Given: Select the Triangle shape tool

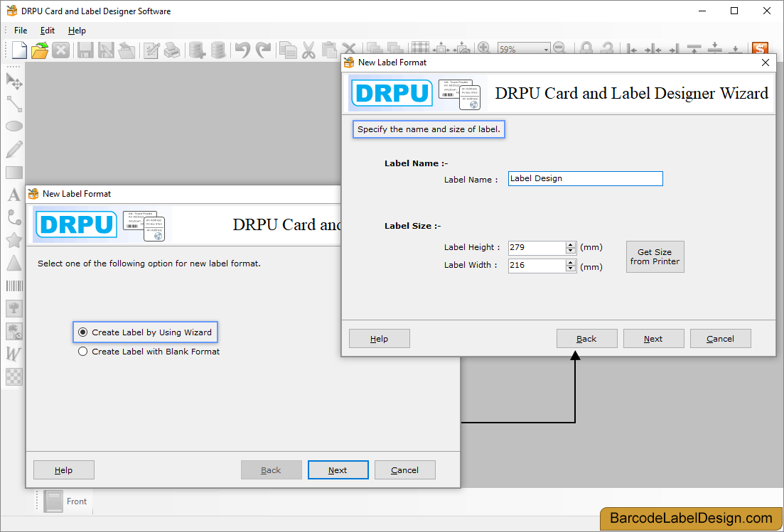Looking at the screenshot, I should click(14, 264).
